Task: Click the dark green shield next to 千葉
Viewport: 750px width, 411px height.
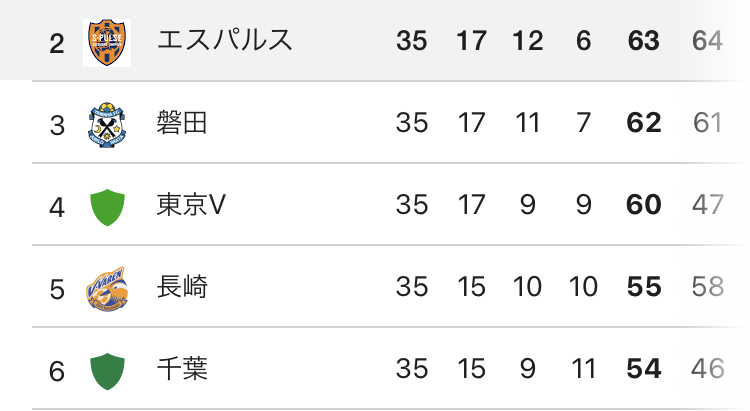Action: tap(107, 371)
